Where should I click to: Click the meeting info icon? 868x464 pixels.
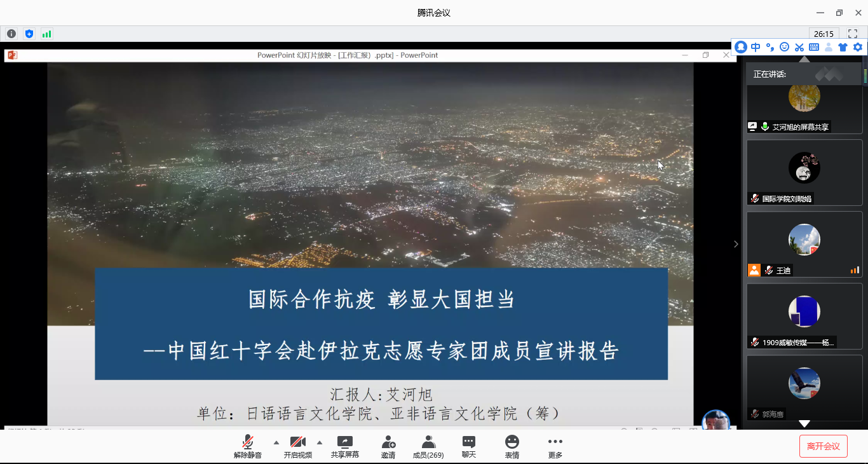click(11, 34)
